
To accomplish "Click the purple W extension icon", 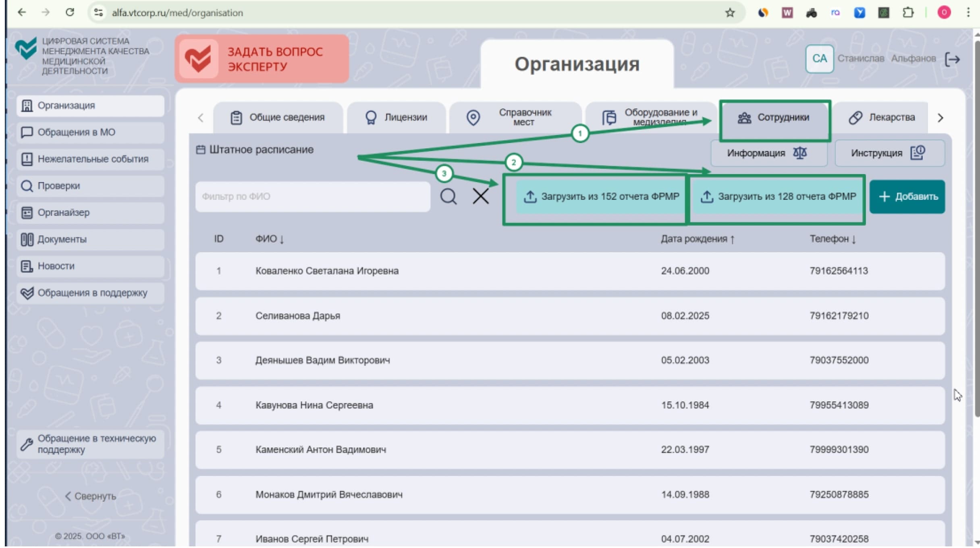I will click(787, 13).
